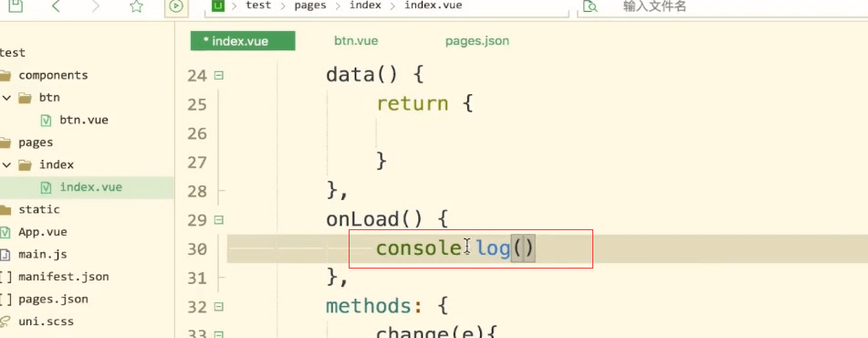Go forward with the right arrow icon
The height and width of the screenshot is (338, 868).
pyautogui.click(x=96, y=6)
